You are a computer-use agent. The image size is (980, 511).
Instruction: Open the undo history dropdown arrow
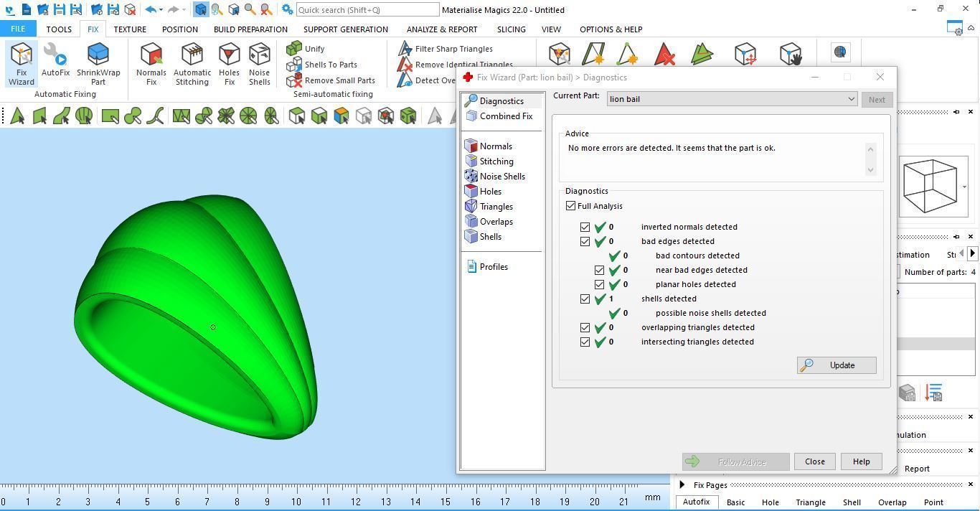(161, 10)
